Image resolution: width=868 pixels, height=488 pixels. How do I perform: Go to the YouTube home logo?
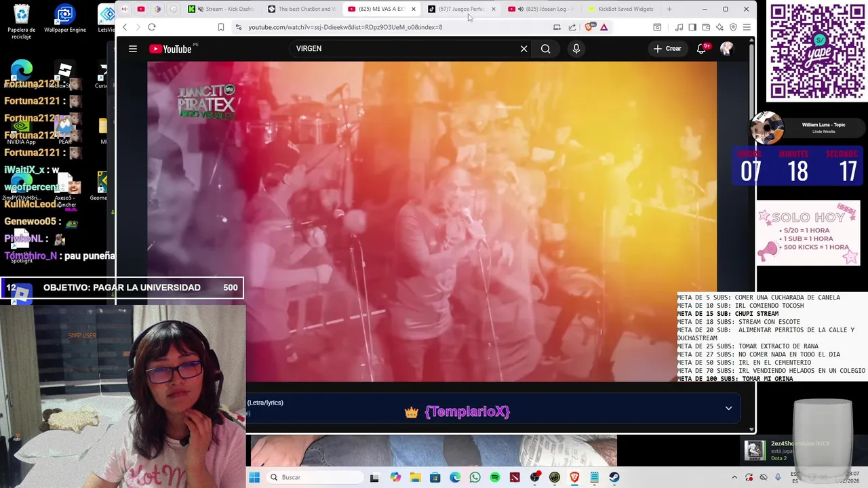[x=171, y=49]
